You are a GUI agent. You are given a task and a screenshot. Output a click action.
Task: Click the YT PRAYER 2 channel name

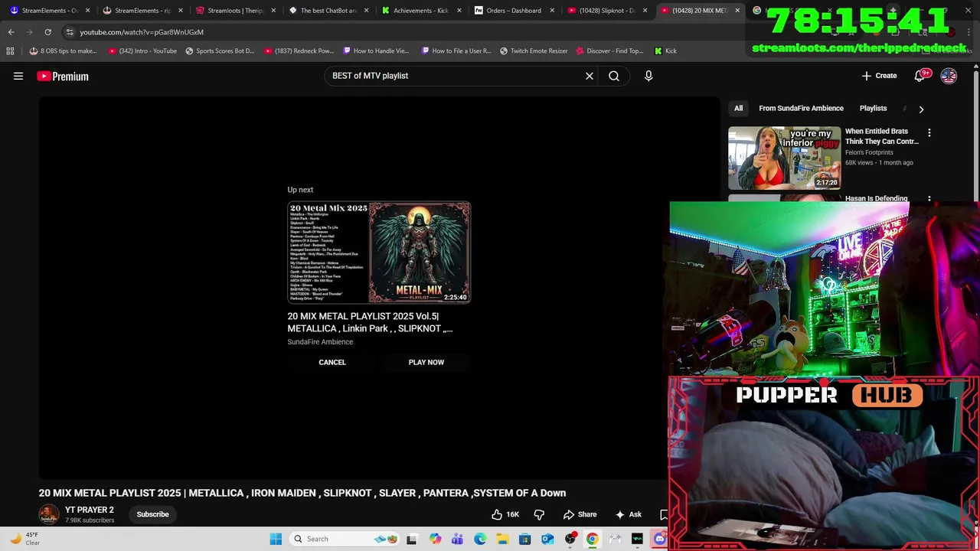tap(89, 510)
